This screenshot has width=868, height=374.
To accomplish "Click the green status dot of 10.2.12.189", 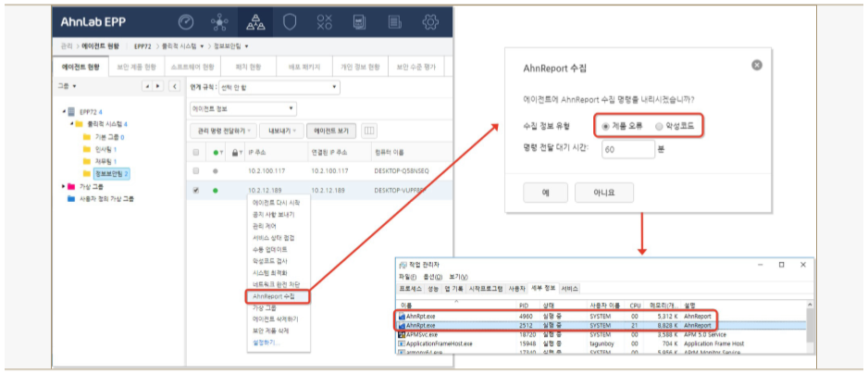I will [216, 190].
